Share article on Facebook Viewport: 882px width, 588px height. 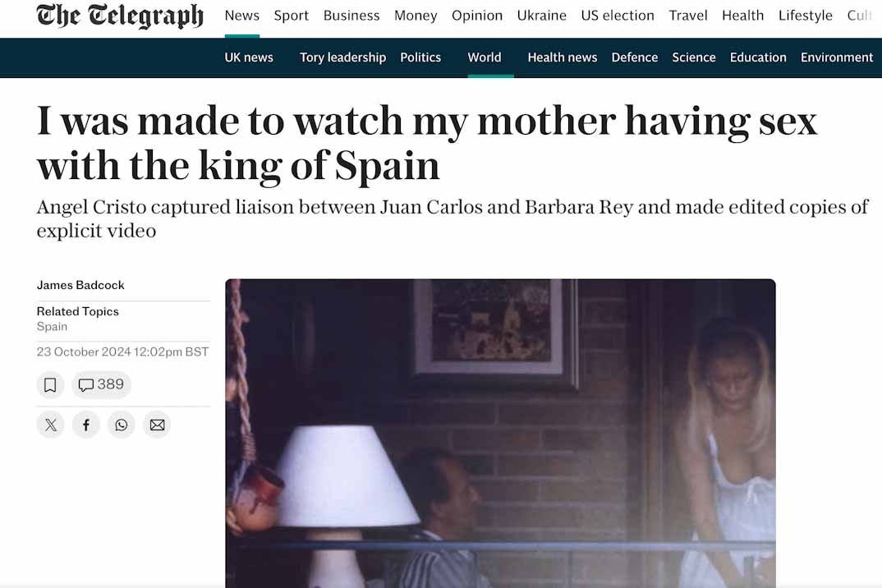[x=86, y=425]
